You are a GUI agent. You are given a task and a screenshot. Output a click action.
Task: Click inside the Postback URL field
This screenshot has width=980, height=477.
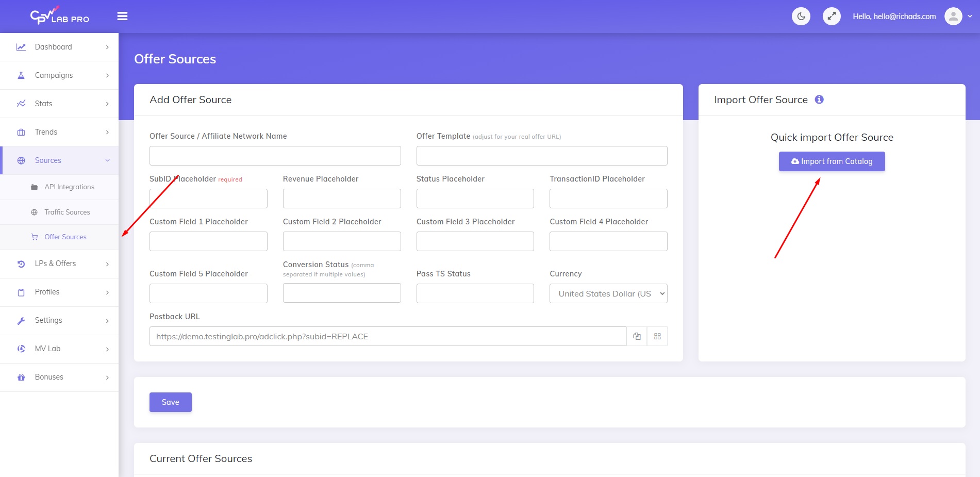click(x=388, y=336)
